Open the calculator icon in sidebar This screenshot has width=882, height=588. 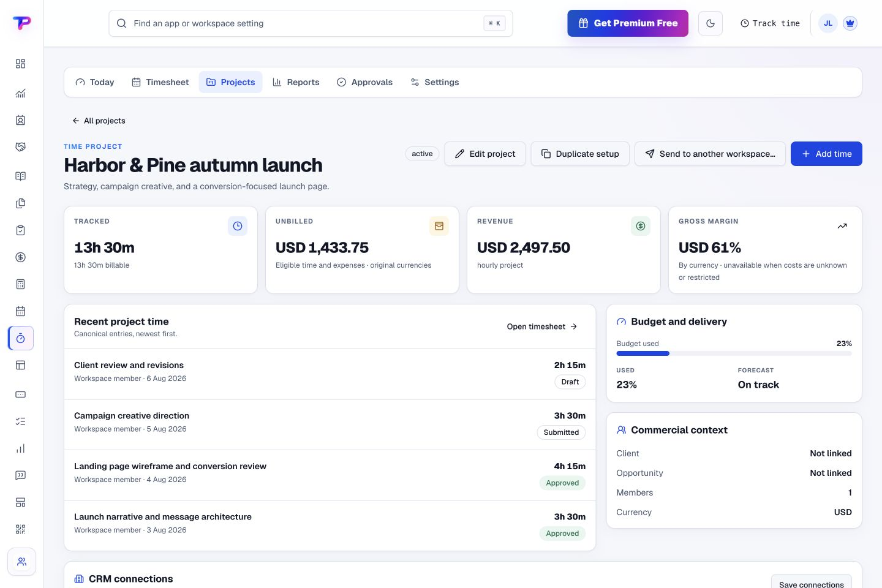[x=20, y=284]
